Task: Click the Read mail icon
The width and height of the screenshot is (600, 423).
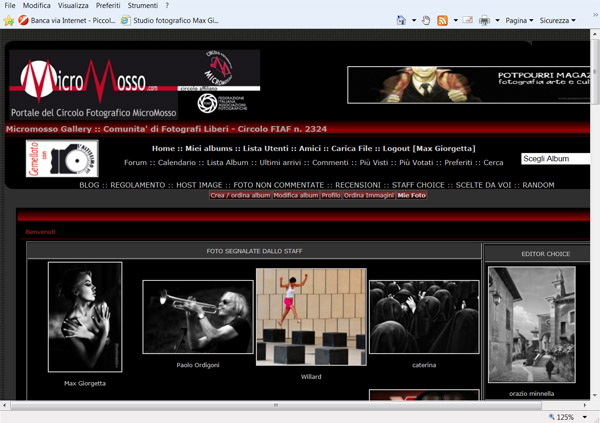Action: click(x=468, y=20)
